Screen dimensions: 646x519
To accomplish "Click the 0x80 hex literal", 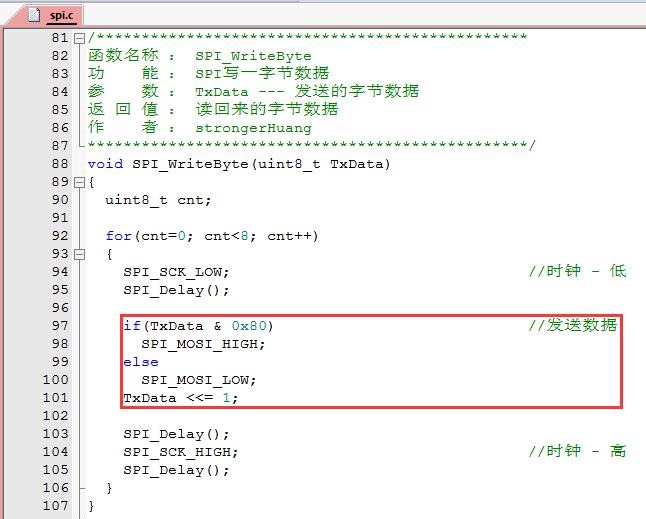I will [x=249, y=326].
